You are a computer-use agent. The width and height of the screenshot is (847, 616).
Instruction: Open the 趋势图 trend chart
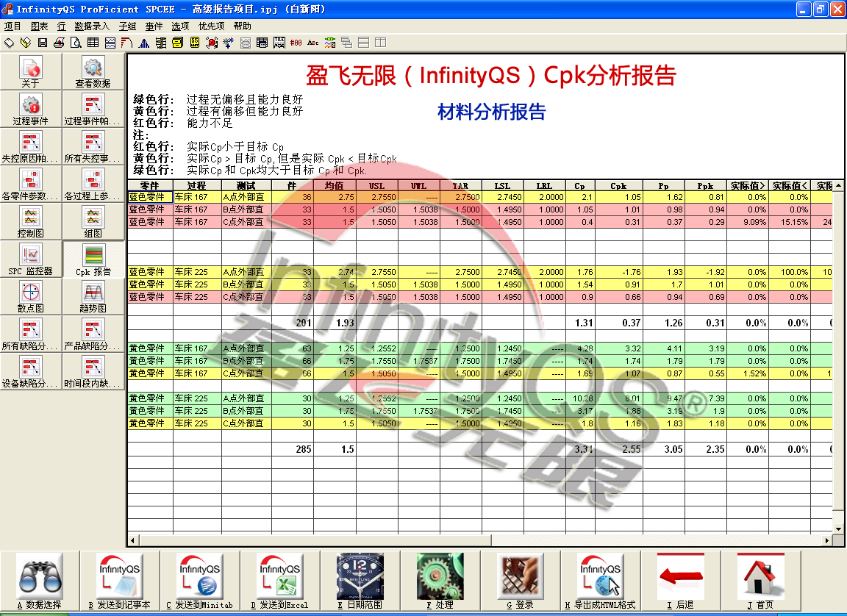coord(93,296)
